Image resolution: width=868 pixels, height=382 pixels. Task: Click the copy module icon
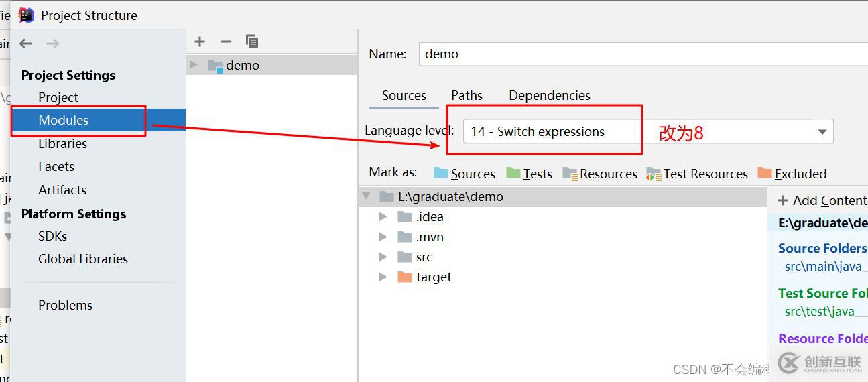point(252,42)
